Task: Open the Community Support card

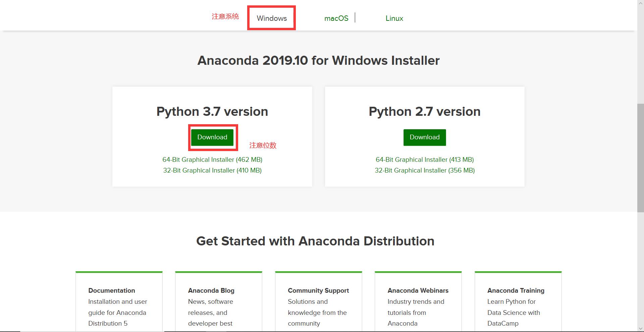Action: 319,301
